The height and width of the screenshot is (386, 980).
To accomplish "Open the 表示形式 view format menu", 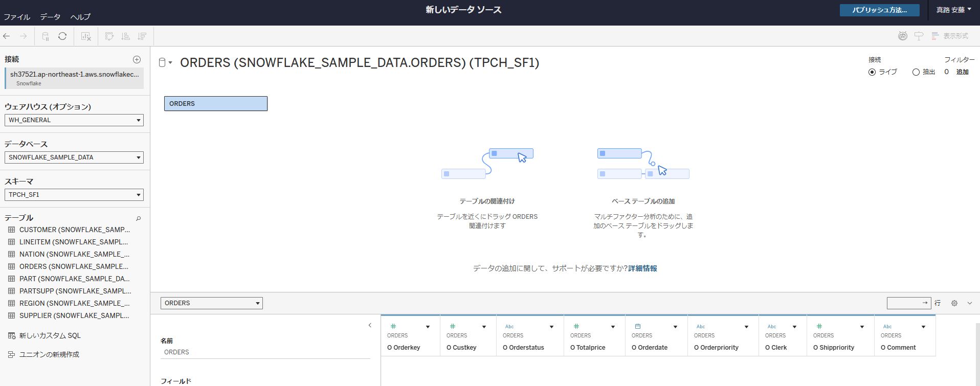I will coord(950,36).
